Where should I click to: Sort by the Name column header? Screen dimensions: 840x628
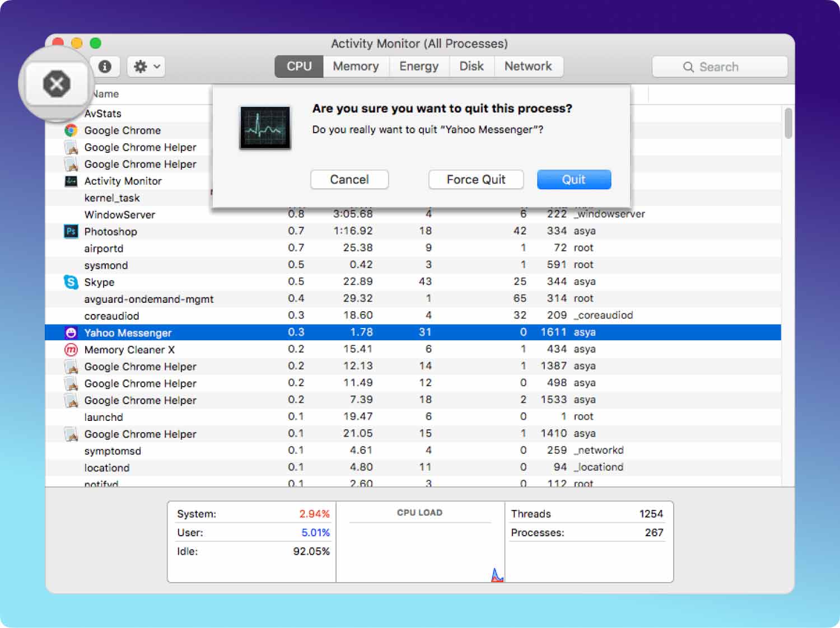click(x=106, y=94)
